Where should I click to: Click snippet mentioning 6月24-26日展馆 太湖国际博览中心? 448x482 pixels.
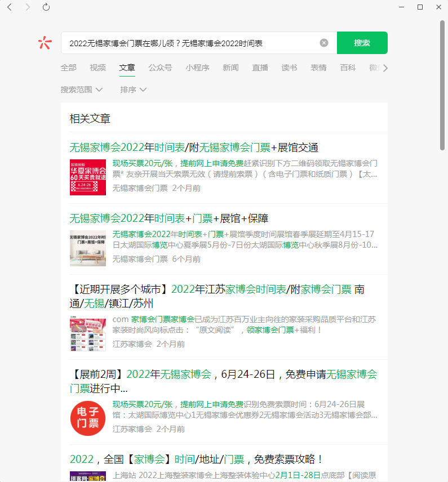[x=245, y=410]
